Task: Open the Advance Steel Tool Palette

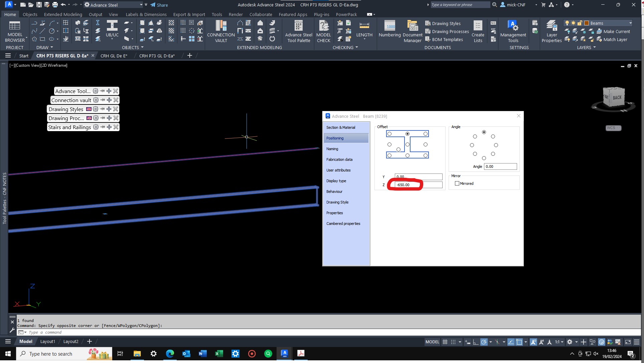Action: 298,31
